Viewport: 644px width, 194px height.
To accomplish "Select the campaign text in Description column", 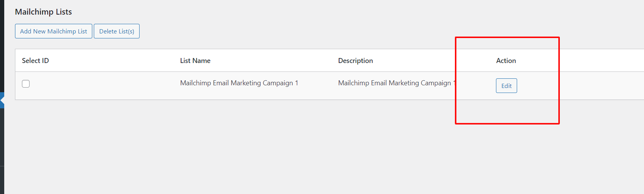I will [394, 83].
